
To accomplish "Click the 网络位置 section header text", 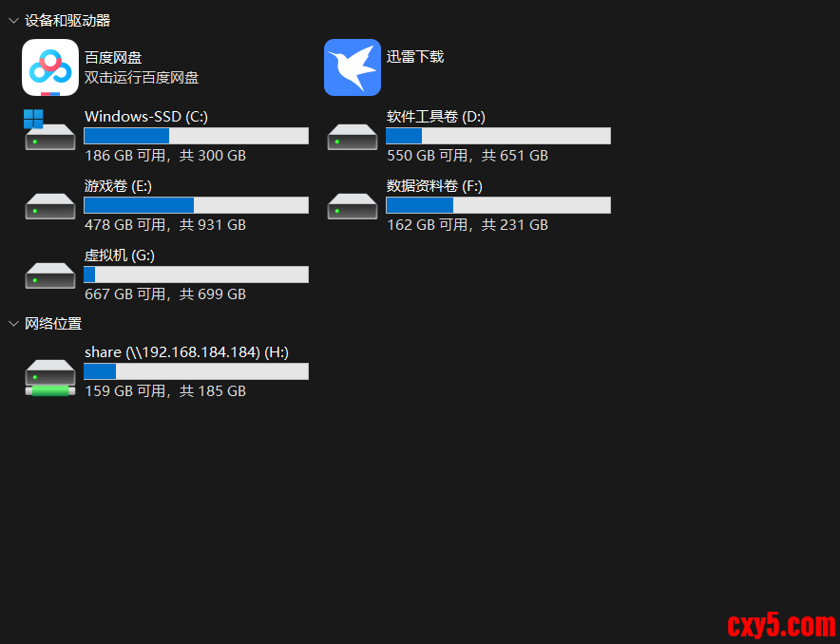I will (53, 323).
